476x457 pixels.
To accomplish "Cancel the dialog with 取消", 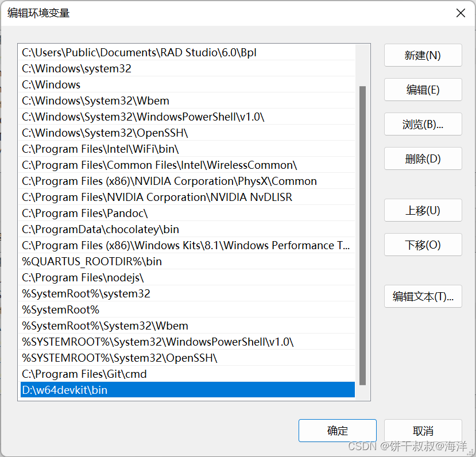I will [423, 431].
